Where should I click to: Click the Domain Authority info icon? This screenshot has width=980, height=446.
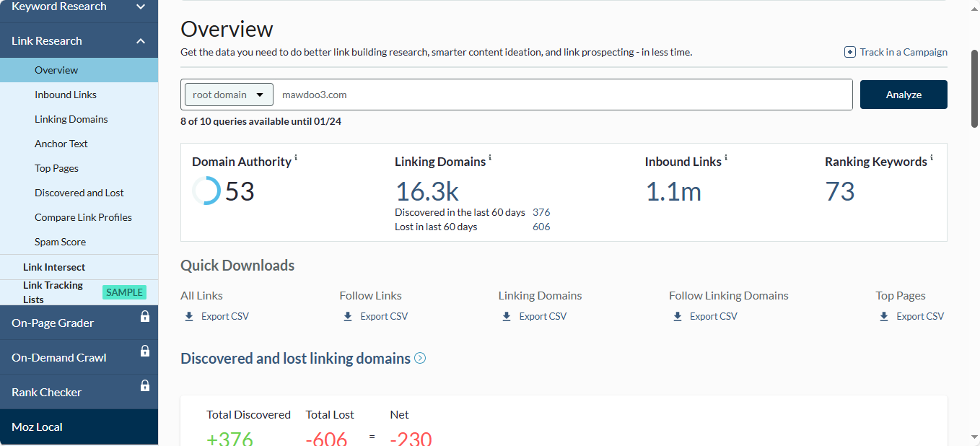296,157
